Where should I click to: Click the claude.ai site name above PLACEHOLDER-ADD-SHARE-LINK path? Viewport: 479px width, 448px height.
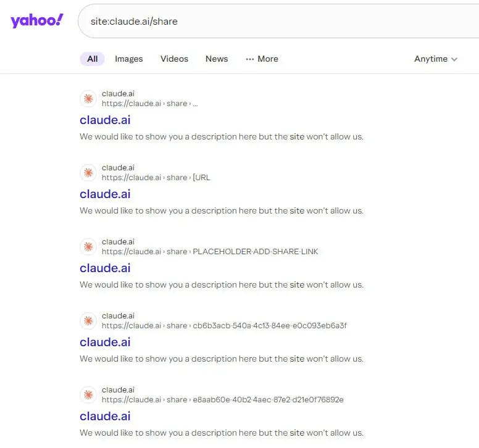coord(118,241)
